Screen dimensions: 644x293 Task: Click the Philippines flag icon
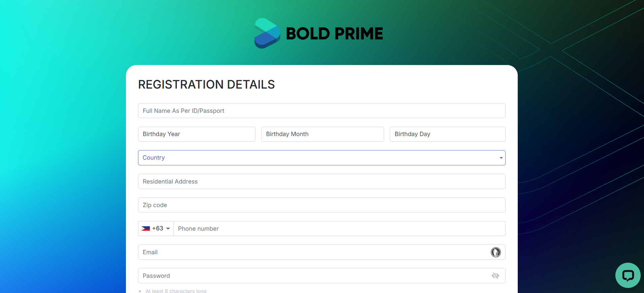click(146, 228)
